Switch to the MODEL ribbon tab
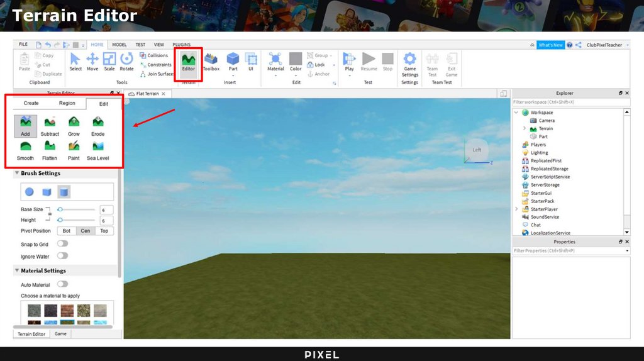This screenshot has width=644, height=361. click(x=119, y=45)
